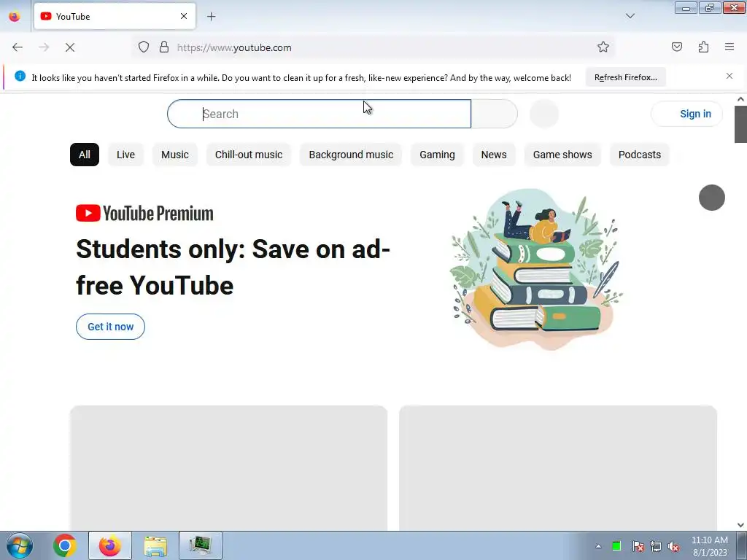The height and width of the screenshot is (560, 747).
Task: Select the Game shows chip
Action: 562,155
